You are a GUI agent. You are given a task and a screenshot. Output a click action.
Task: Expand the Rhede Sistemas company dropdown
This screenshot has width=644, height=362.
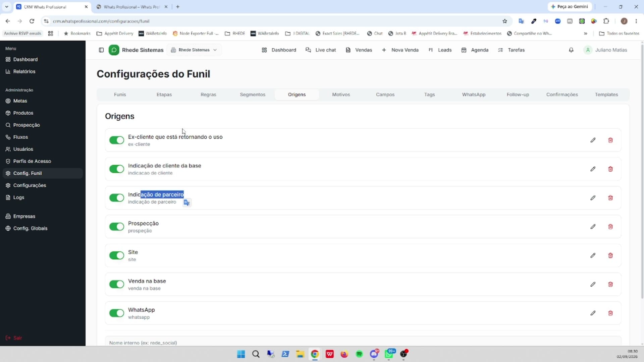coord(194,50)
